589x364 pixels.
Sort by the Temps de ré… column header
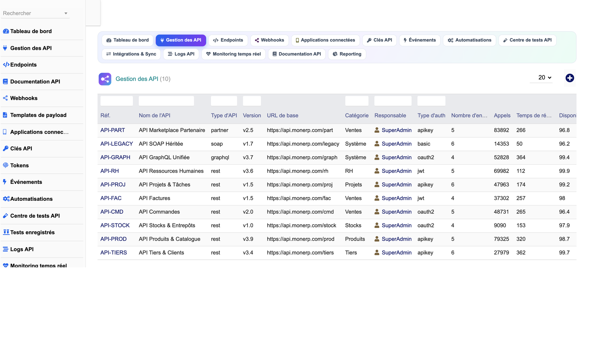pos(534,115)
